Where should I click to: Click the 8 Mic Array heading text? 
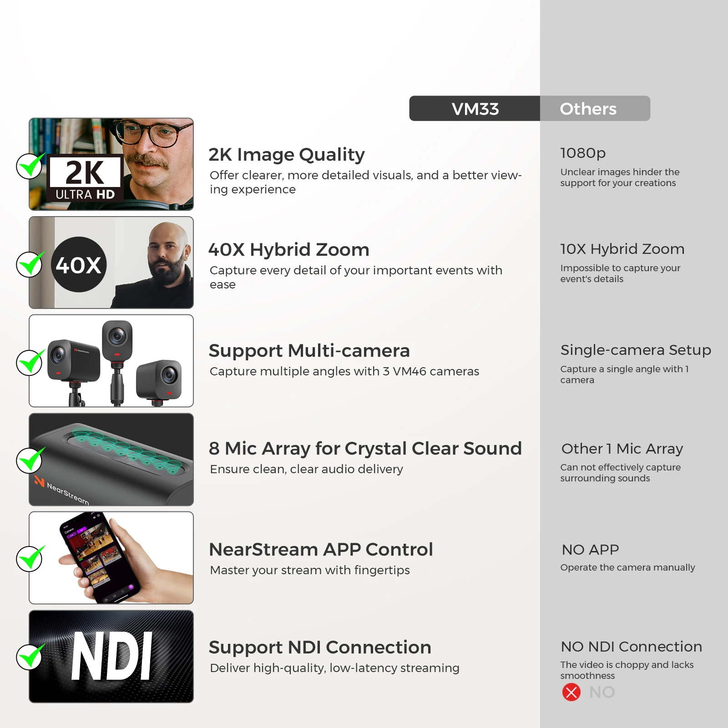pyautogui.click(x=365, y=448)
